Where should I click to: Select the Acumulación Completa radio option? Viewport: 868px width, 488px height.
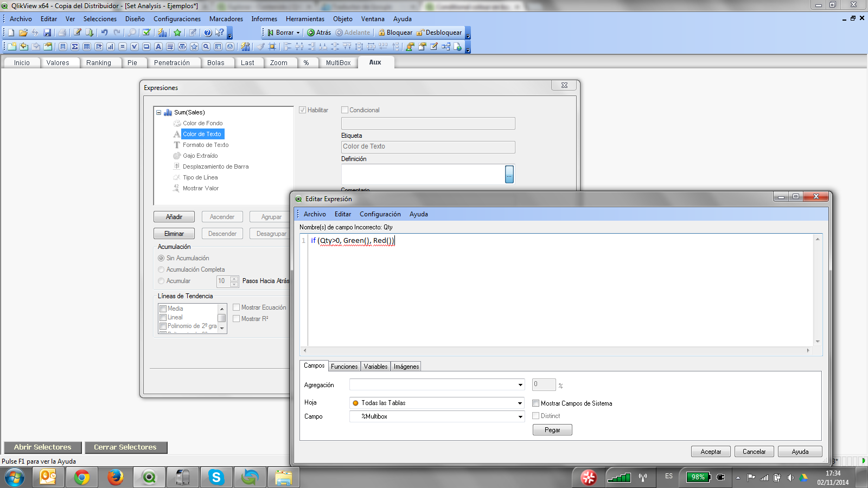click(x=161, y=269)
